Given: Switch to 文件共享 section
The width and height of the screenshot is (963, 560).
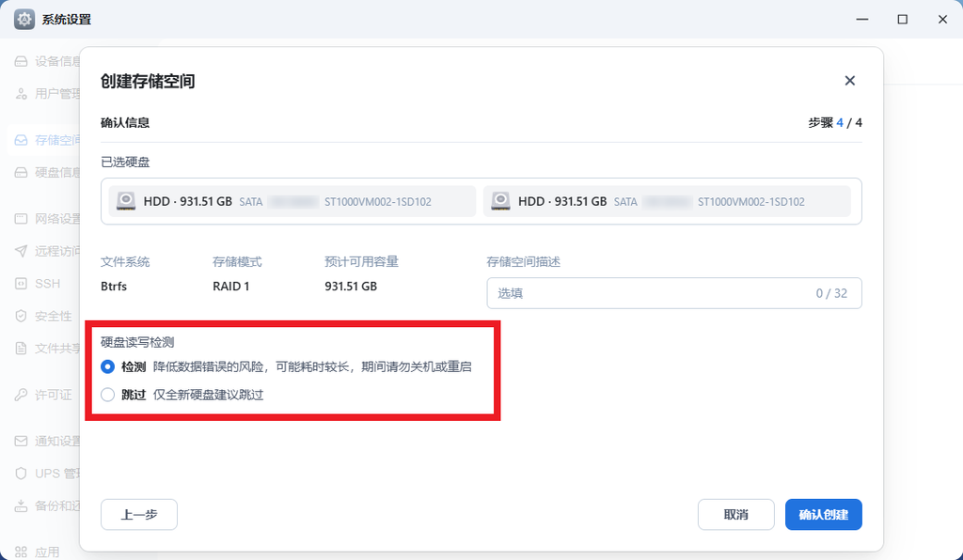Looking at the screenshot, I should [21, 349].
